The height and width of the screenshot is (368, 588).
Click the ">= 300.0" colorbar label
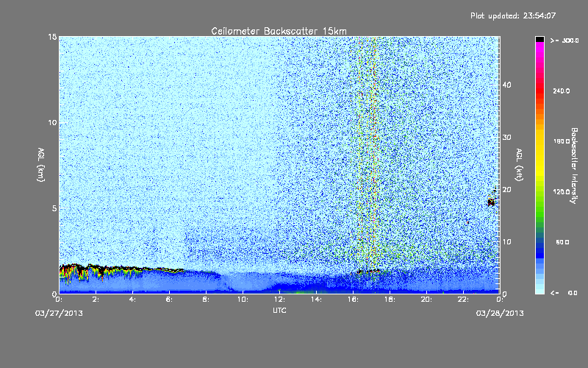click(564, 40)
